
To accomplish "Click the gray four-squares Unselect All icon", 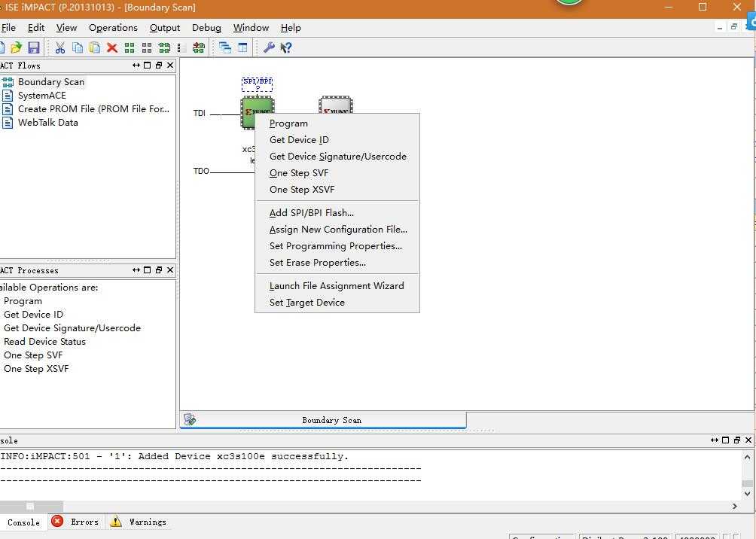I will (x=147, y=47).
